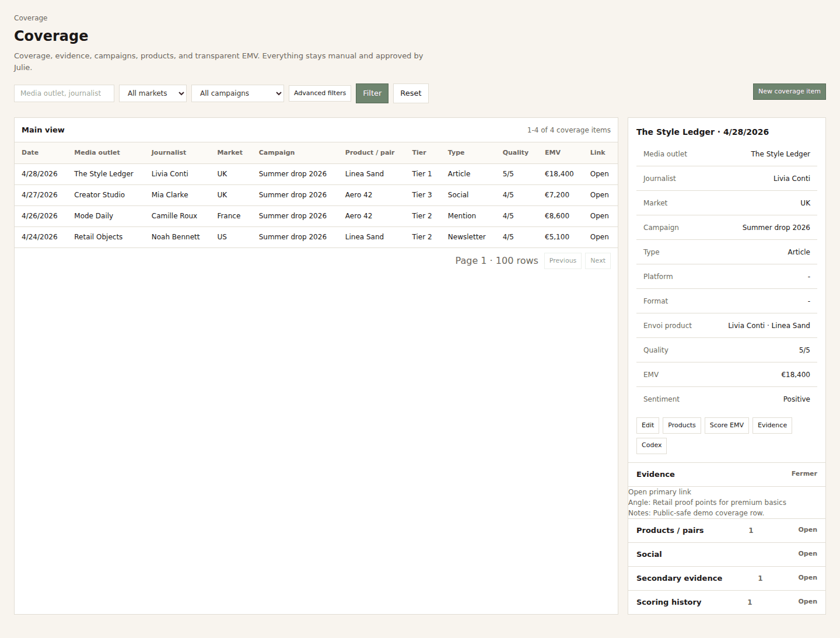
Task: Expand the Scoring history section
Action: point(727,602)
